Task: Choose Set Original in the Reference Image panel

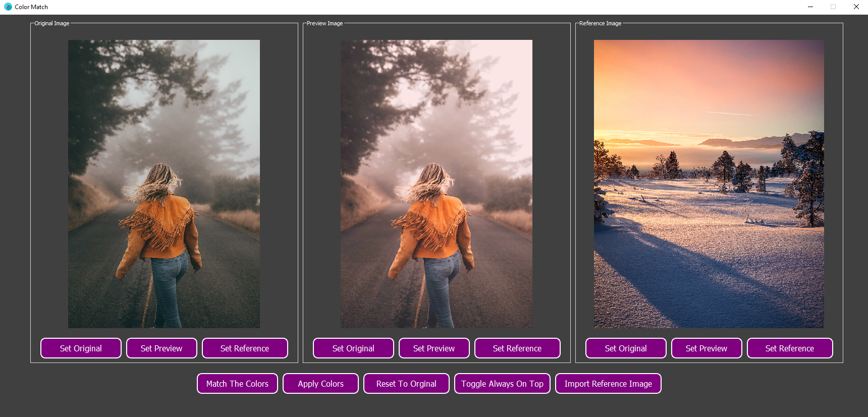Action: [626, 348]
